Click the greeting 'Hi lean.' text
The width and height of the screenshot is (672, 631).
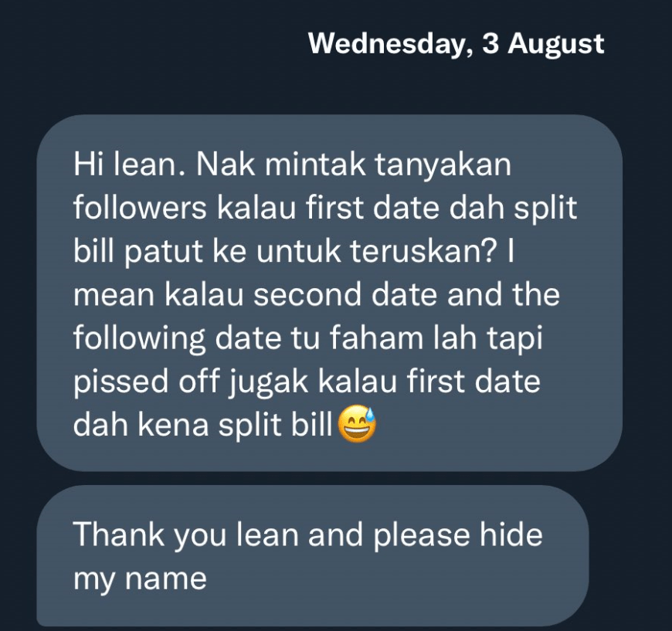click(x=131, y=165)
